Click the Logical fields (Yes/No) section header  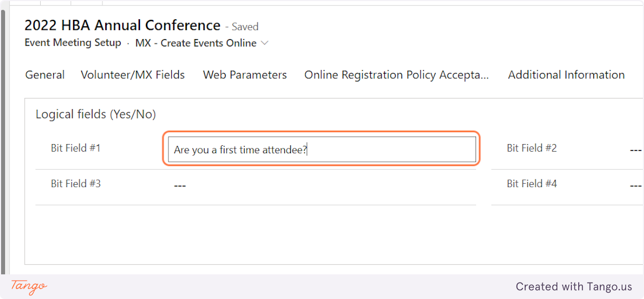96,114
